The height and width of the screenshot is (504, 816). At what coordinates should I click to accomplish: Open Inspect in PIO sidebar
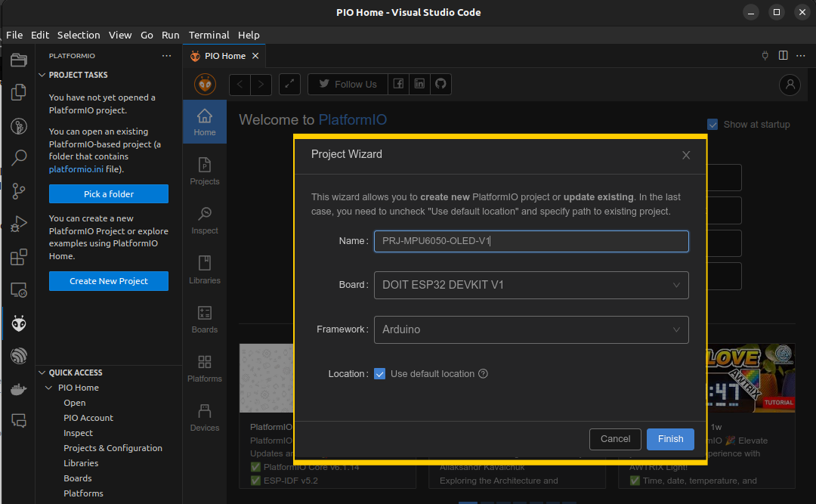(205, 220)
